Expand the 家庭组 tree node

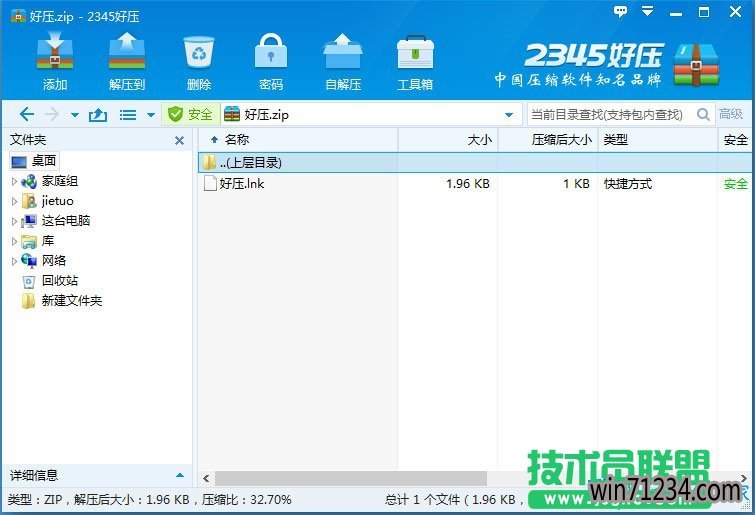[x=14, y=181]
